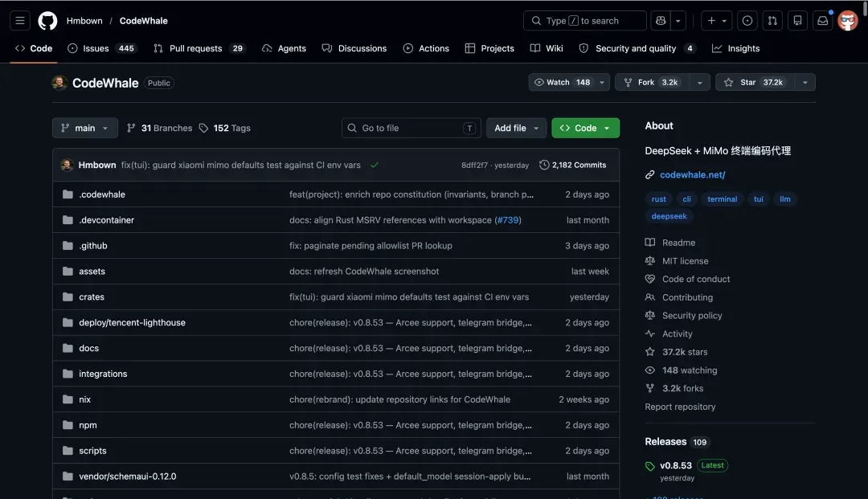The width and height of the screenshot is (868, 499).
Task: Open the vendor/schemaui-0.12.0 folder
Action: coord(127,477)
